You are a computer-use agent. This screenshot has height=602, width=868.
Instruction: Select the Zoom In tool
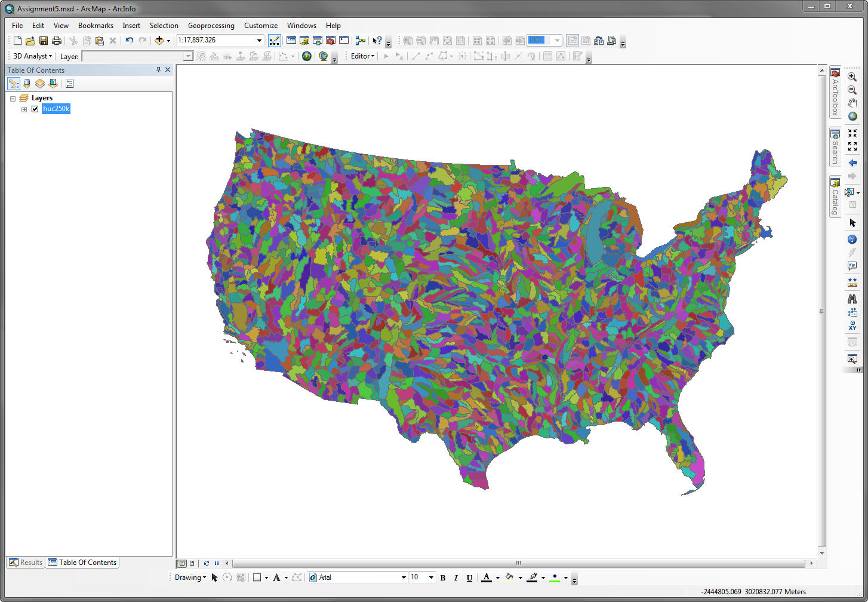point(852,76)
